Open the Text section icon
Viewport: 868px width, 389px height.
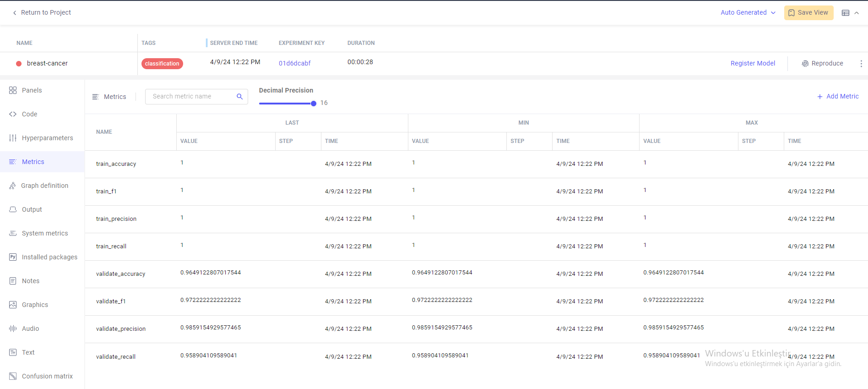point(13,352)
